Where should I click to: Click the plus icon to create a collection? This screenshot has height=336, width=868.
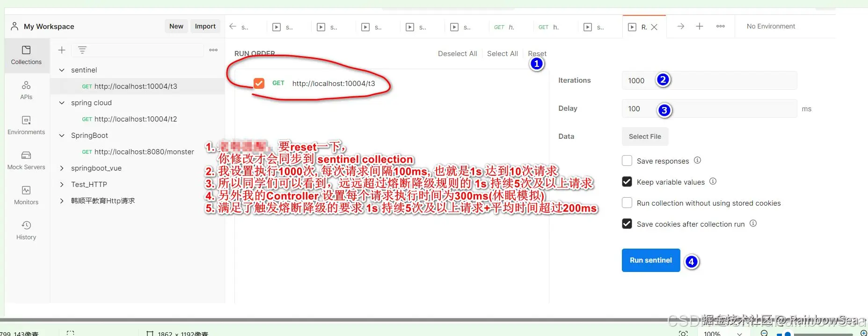point(61,50)
